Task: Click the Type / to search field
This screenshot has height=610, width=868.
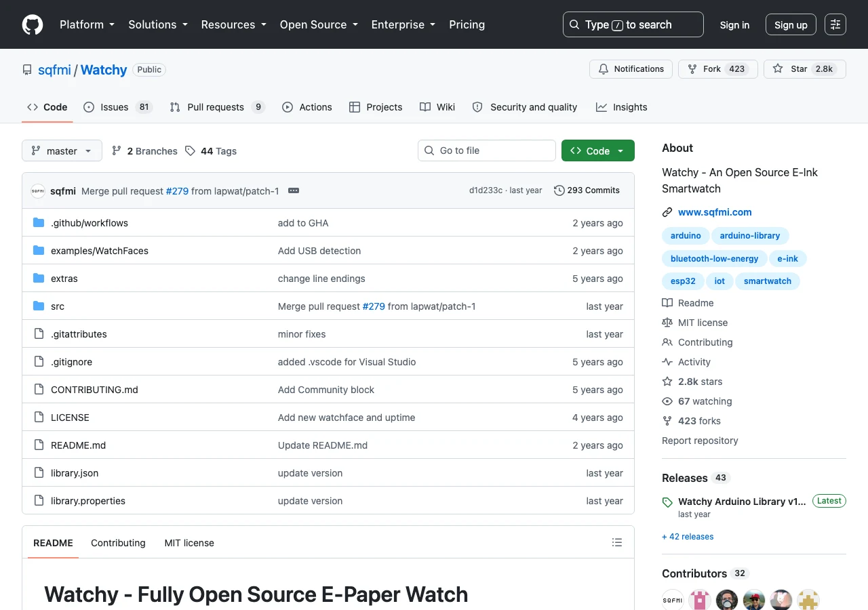Action: (633, 24)
